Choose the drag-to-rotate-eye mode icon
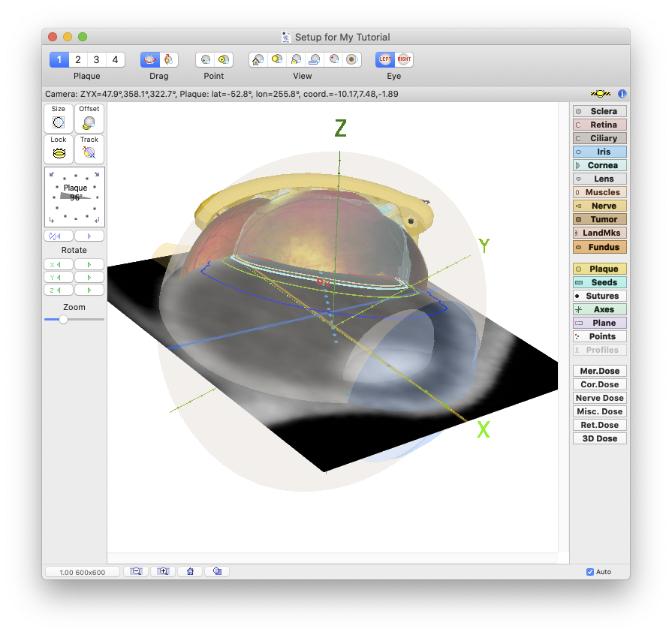Screen dimensions: 672x635 coord(150,59)
